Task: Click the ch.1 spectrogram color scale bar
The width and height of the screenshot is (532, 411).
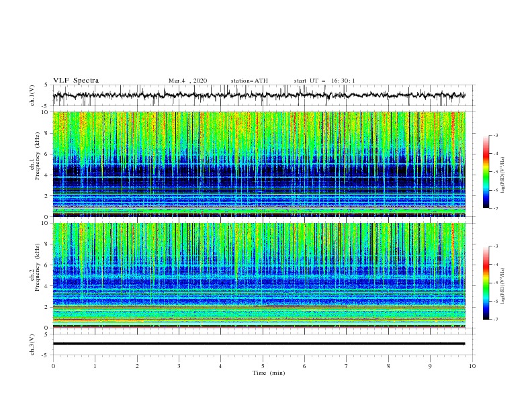Action: (486, 172)
